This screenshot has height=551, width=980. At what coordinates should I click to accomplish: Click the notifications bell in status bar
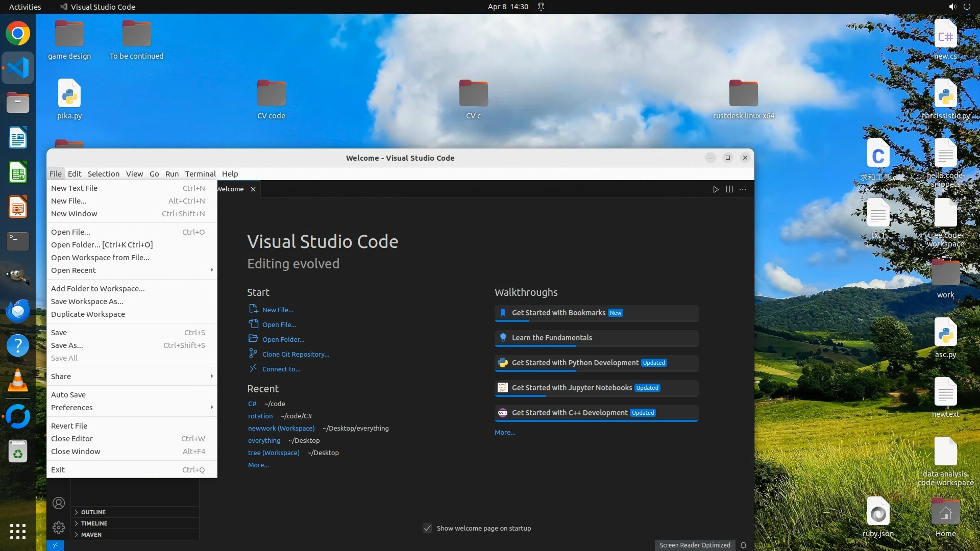[x=743, y=545]
